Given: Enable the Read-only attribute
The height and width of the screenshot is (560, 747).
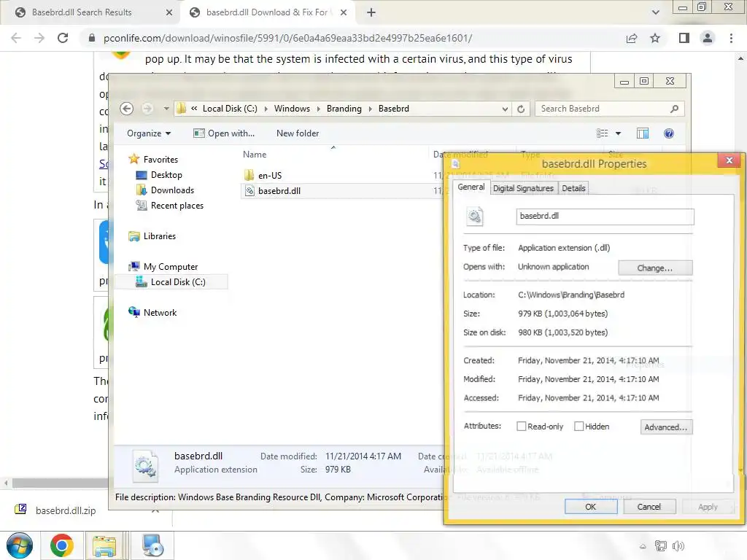Looking at the screenshot, I should point(521,426).
